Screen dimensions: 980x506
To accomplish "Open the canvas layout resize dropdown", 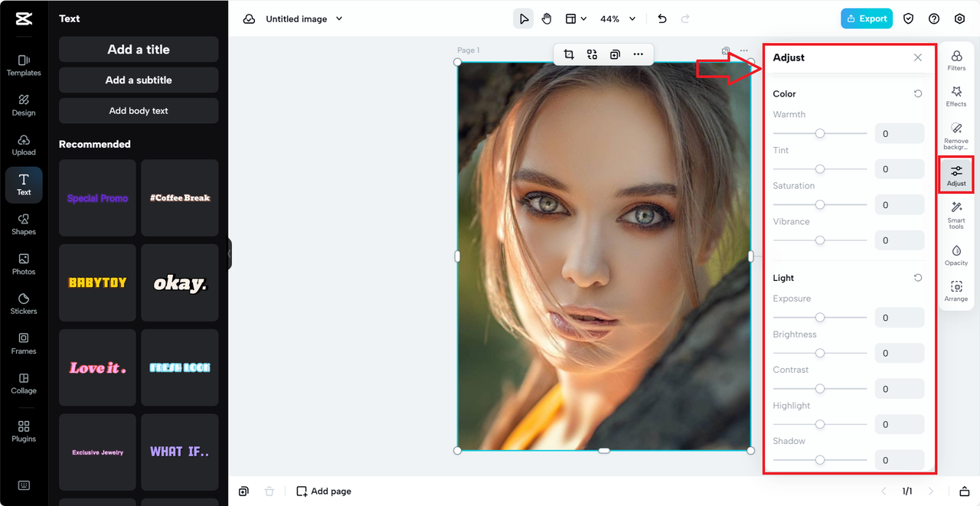I will (576, 19).
